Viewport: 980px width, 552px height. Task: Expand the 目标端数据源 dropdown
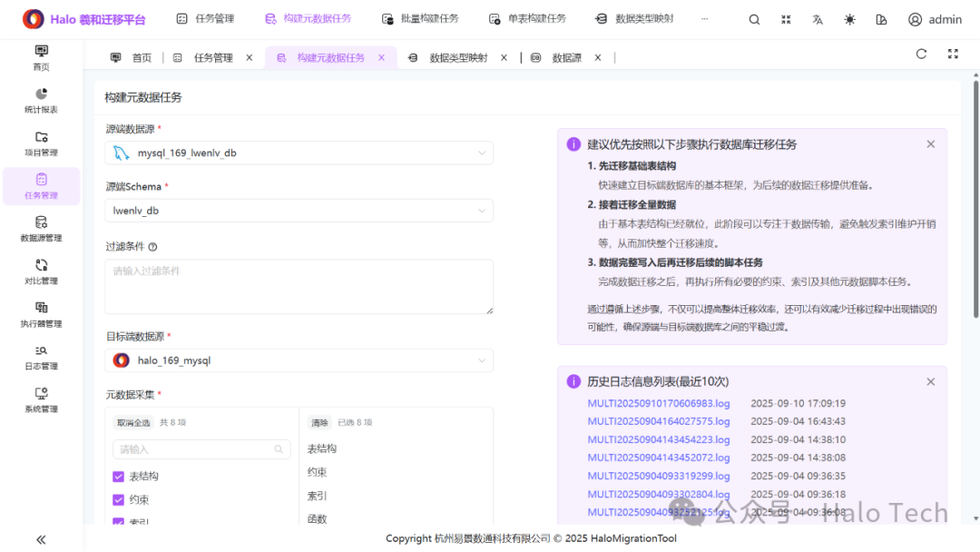coord(299,360)
